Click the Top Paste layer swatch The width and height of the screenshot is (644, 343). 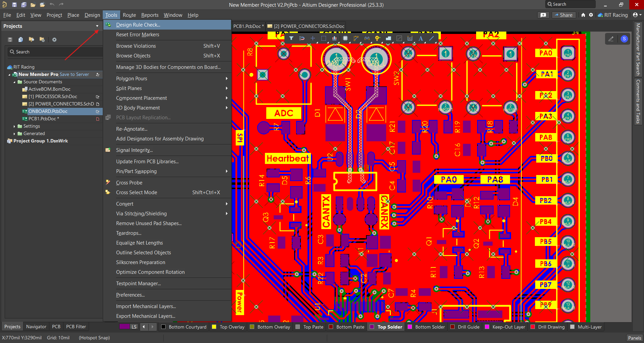(297, 327)
